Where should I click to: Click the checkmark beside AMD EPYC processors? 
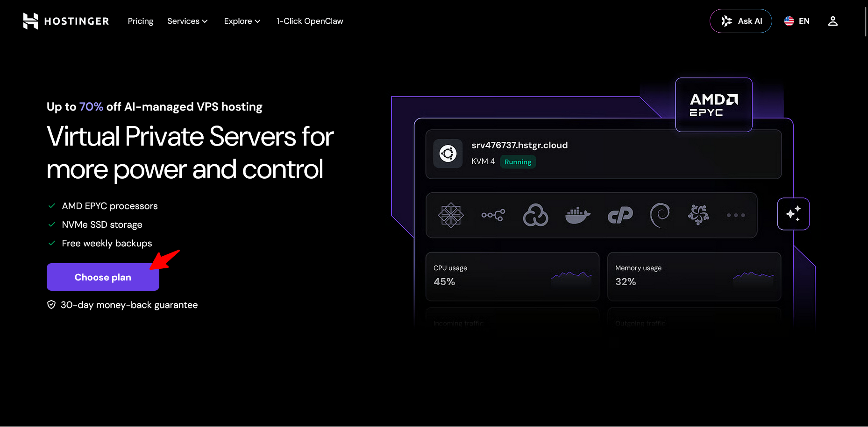coord(52,206)
